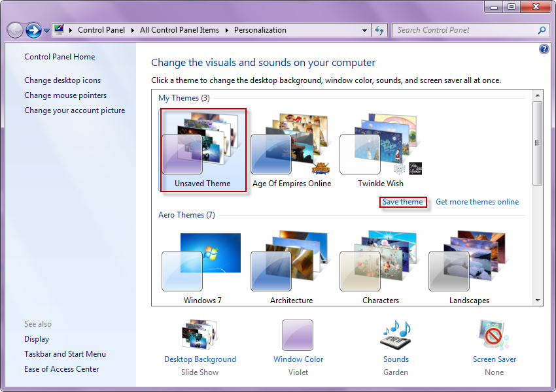Refresh the Personalization page

click(x=379, y=31)
